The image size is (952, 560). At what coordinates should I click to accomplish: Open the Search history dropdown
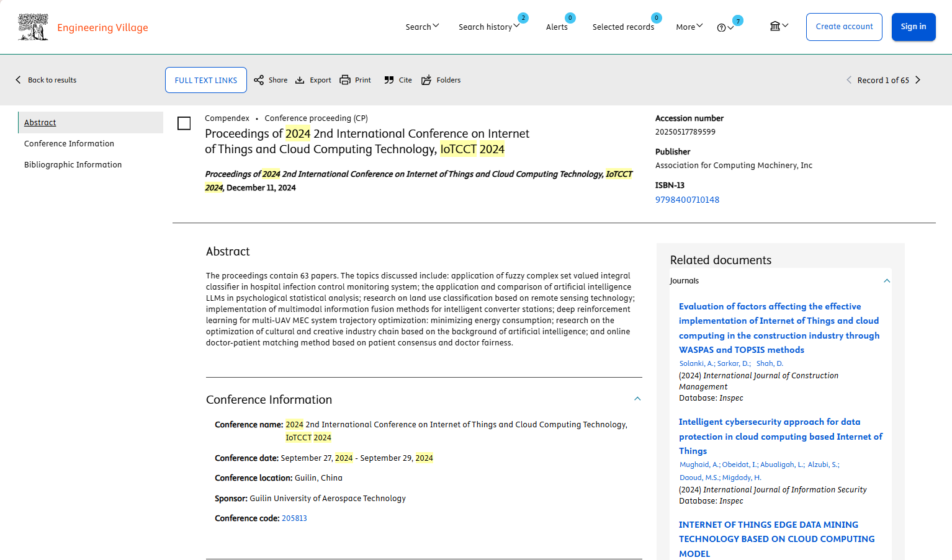(489, 27)
